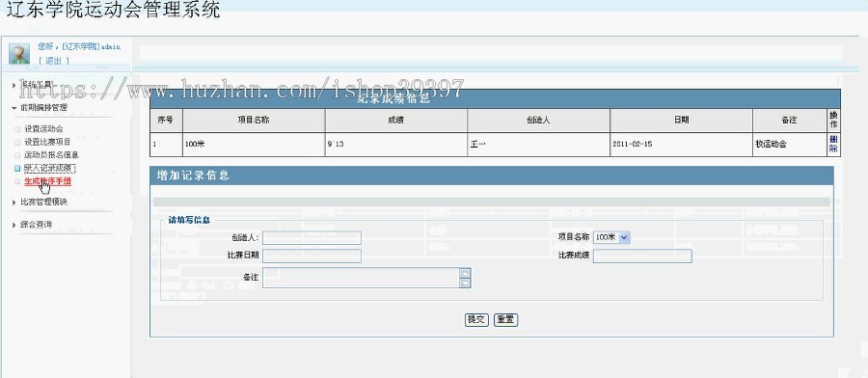The image size is (868, 378).
Task: Open 生成秩序手册 link in sidebar
Action: pyautogui.click(x=47, y=181)
